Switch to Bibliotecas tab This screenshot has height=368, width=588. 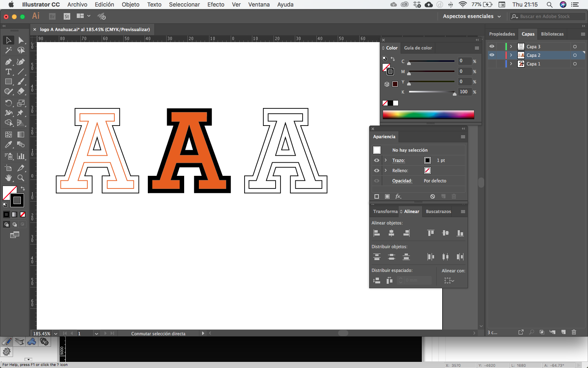pyautogui.click(x=552, y=34)
